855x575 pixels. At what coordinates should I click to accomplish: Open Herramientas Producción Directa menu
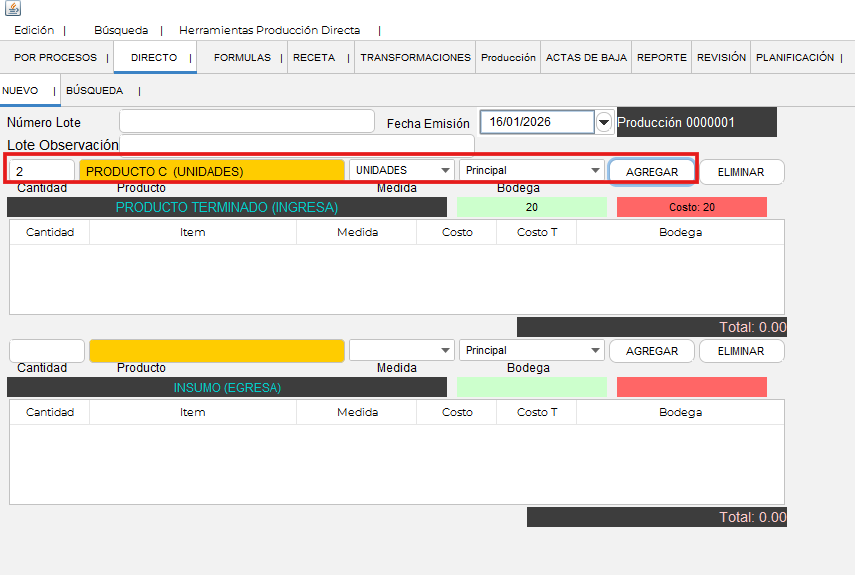tap(269, 31)
